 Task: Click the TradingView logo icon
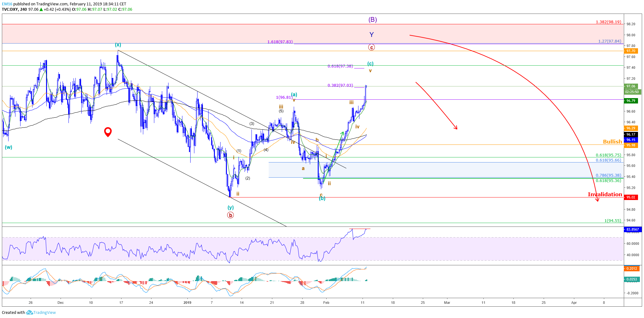click(x=29, y=312)
